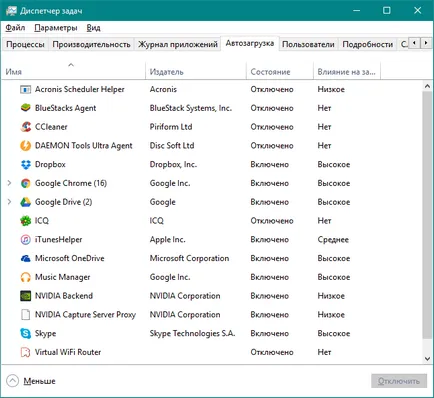Image resolution: width=434 pixels, height=398 pixels.
Task: Switch to the Производительность tab
Action: pos(91,44)
